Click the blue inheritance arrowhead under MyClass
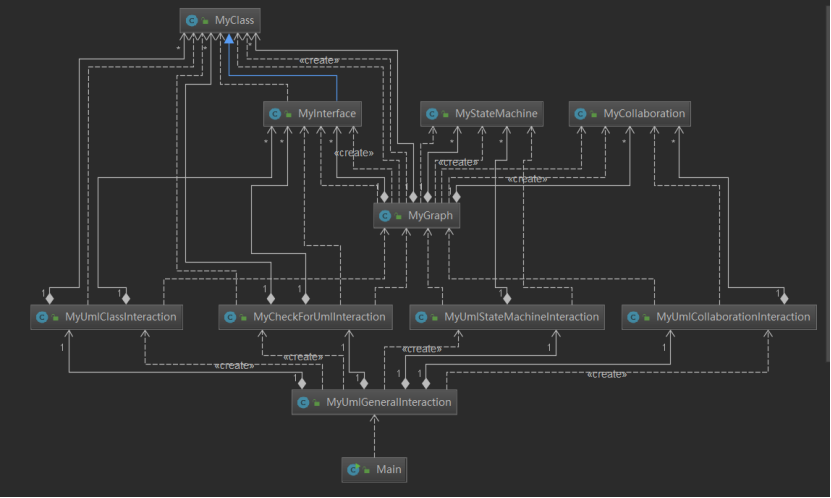 [228, 39]
